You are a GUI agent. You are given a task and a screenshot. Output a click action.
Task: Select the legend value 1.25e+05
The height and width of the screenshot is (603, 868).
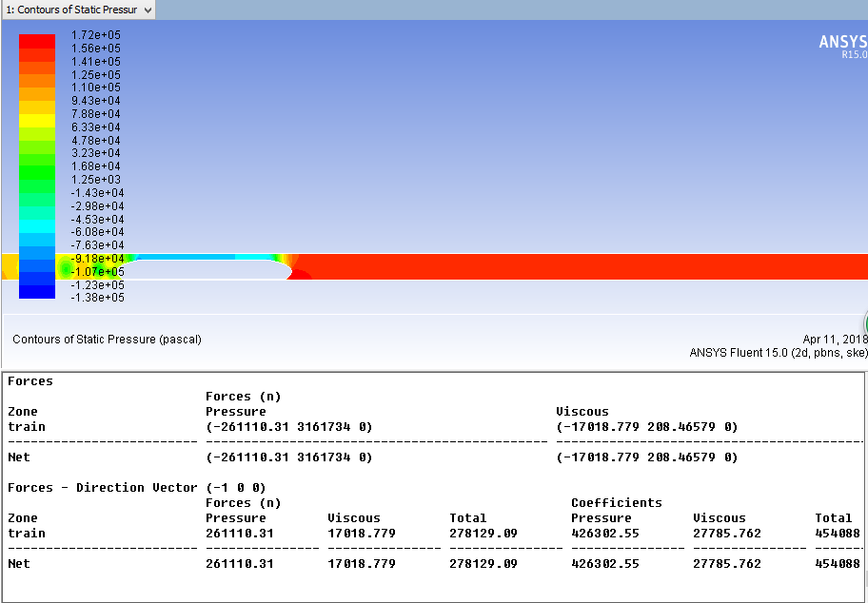[x=96, y=75]
